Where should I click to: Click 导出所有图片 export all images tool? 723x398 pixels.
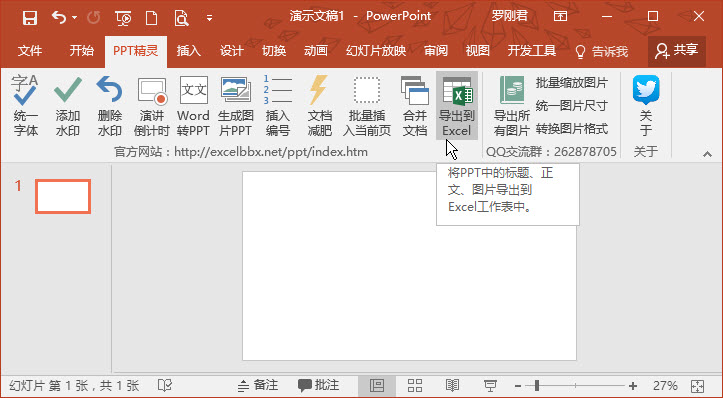coord(511,106)
